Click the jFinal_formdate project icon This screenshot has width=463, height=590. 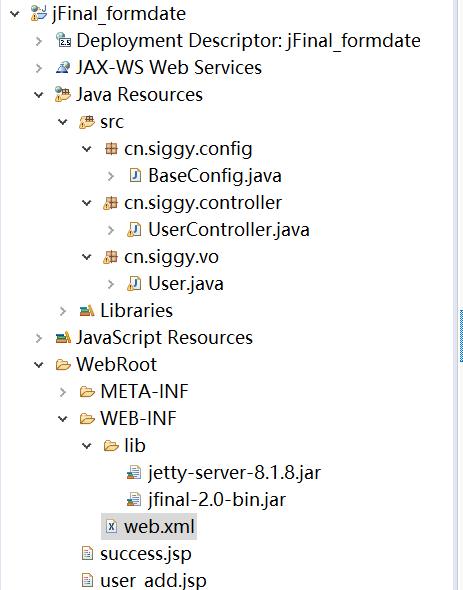(x=39, y=14)
